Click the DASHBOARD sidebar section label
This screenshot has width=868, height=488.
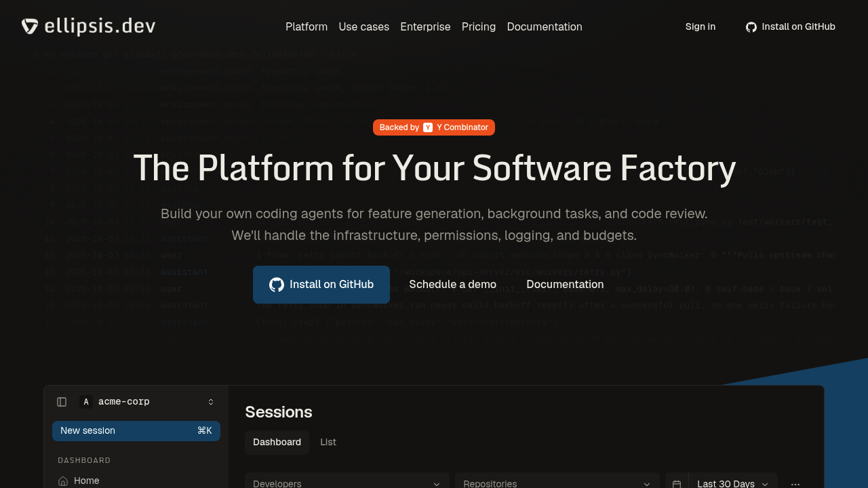coord(84,460)
